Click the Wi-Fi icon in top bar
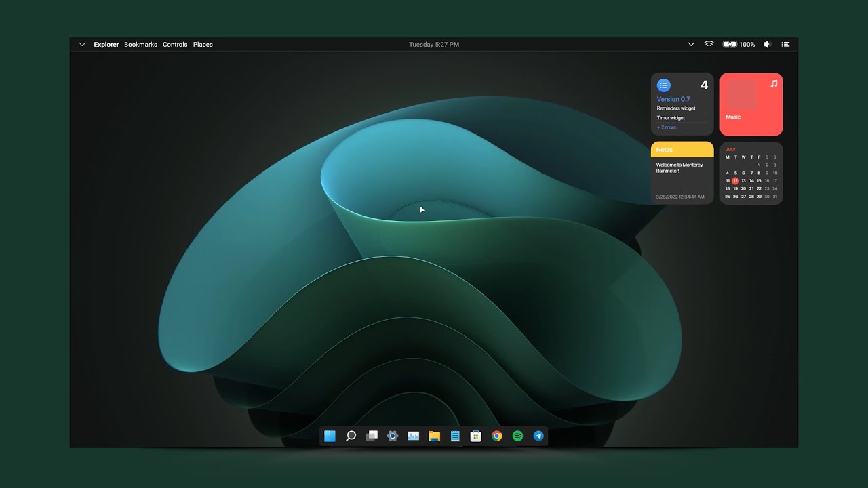868x488 pixels. click(x=709, y=44)
